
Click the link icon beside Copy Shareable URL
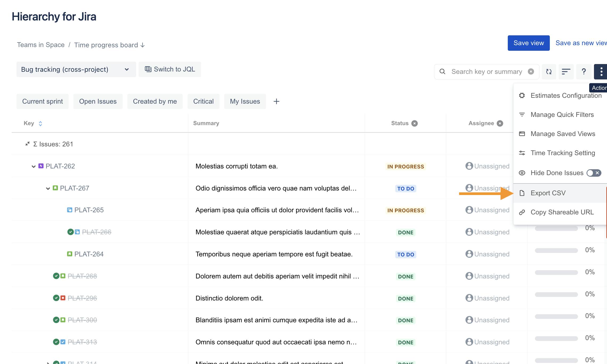pyautogui.click(x=522, y=212)
